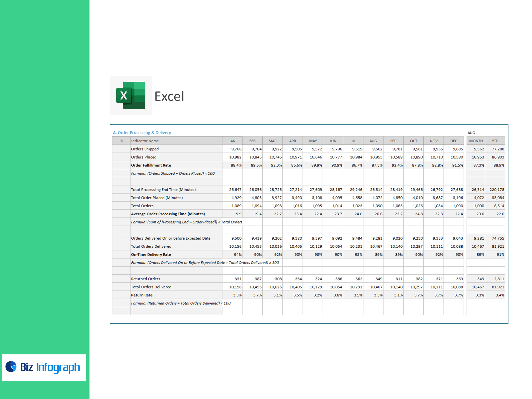This screenshot has width=532, height=399.
Task: Click the Biz Infograph pie logo
Action: tap(11, 366)
